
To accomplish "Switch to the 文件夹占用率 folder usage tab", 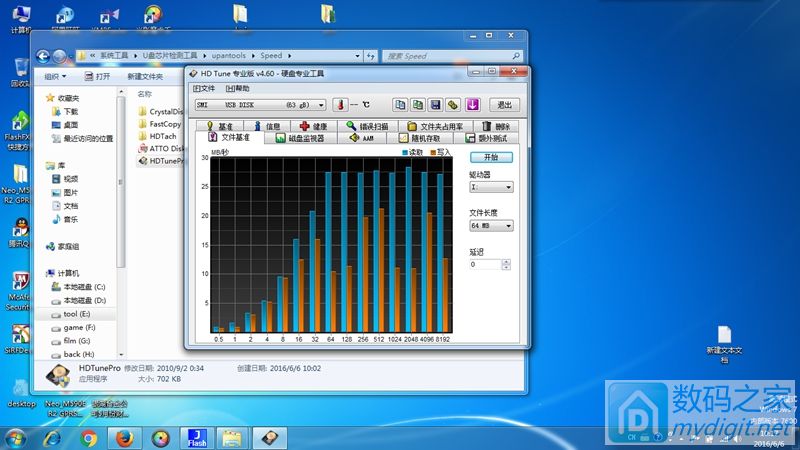I will (436, 126).
